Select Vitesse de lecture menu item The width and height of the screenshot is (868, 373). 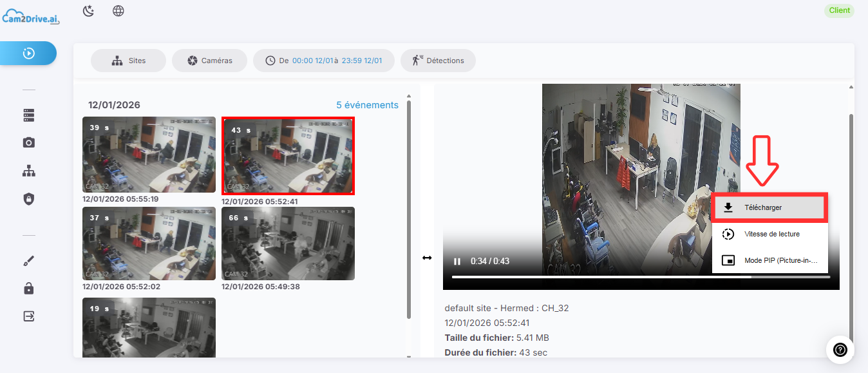click(x=769, y=234)
